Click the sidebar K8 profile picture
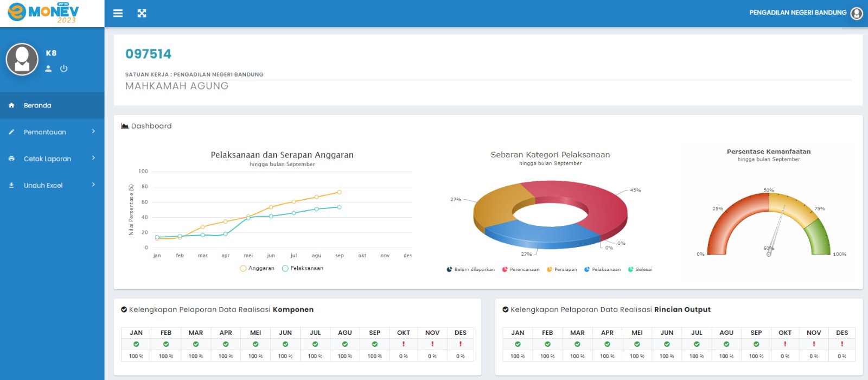The height and width of the screenshot is (380, 868). 22,59
